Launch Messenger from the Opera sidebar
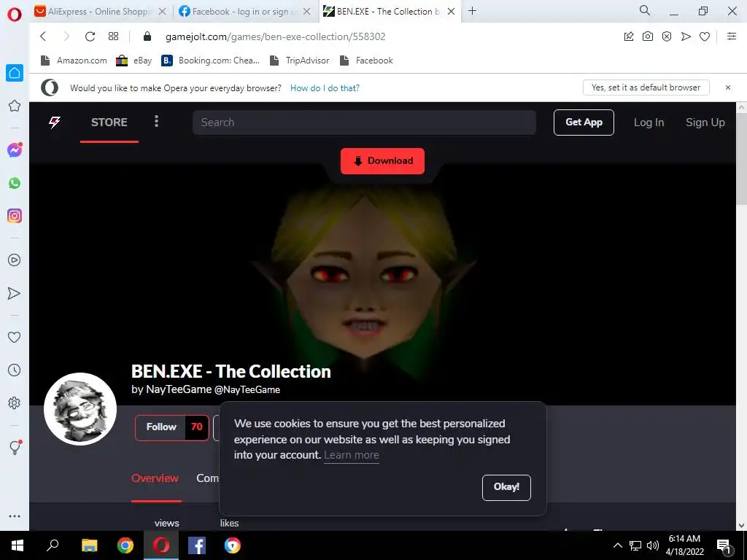The image size is (747, 560). pos(15,150)
